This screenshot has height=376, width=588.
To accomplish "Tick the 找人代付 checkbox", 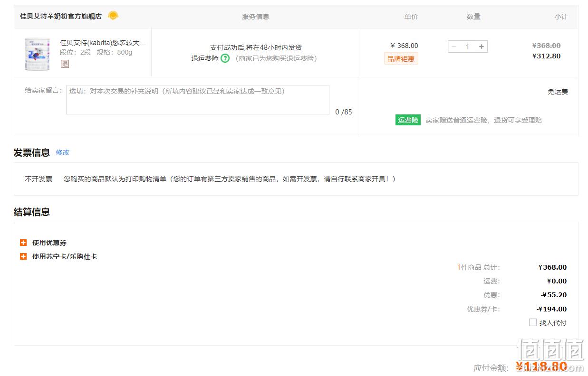I will pos(533,322).
